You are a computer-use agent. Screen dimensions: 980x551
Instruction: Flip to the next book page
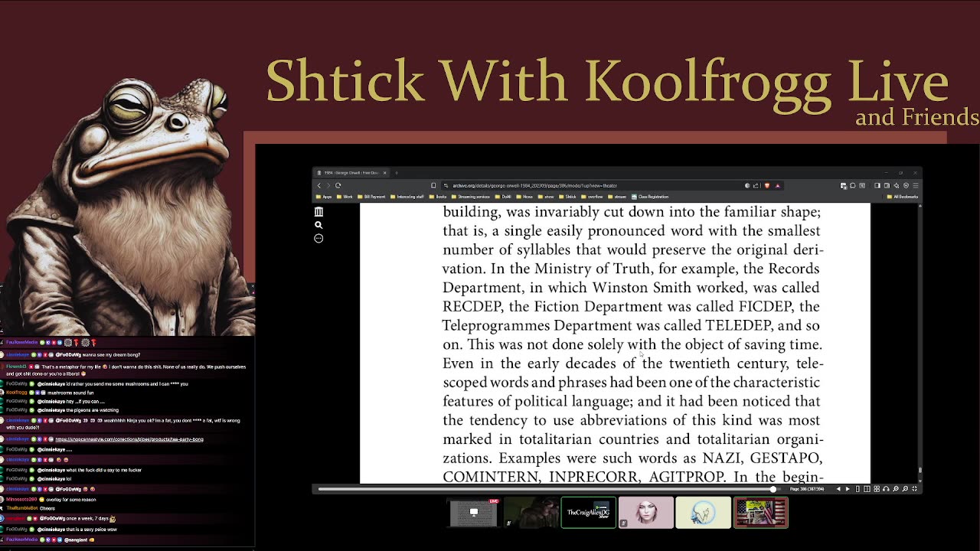pos(848,489)
